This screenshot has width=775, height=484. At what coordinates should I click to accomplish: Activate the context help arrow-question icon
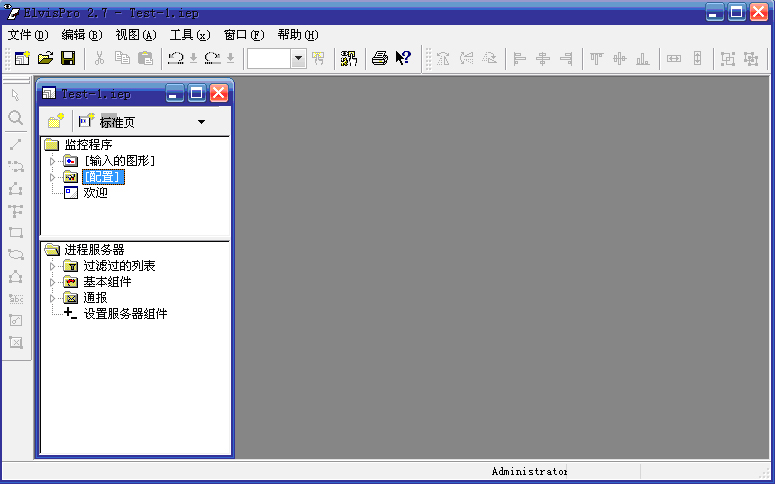403,59
